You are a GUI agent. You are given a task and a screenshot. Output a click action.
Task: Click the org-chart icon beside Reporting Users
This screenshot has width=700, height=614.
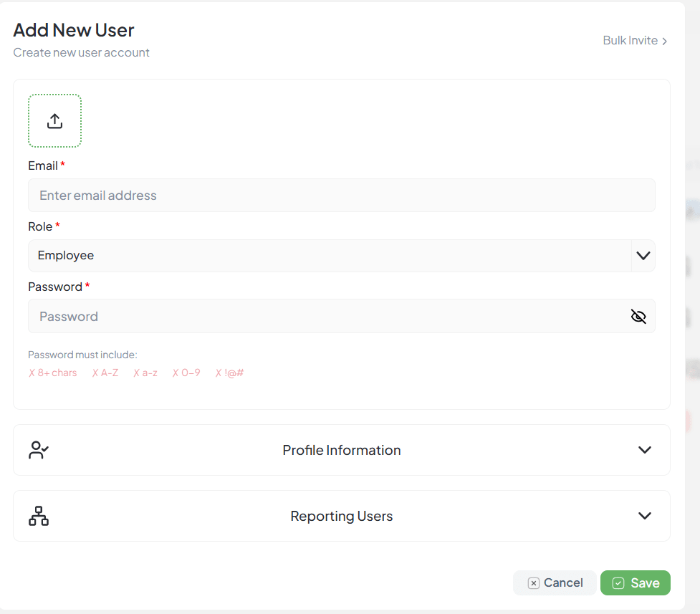(x=39, y=516)
